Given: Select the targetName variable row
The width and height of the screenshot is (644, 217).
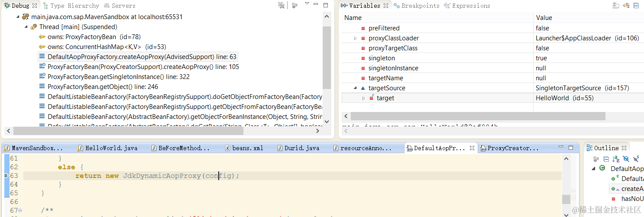Looking at the screenshot, I should [x=493, y=78].
